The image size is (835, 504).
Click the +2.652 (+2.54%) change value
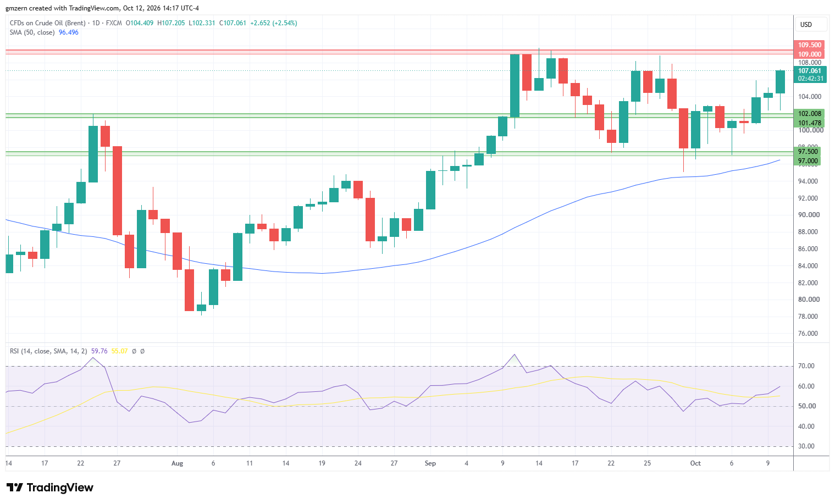coord(274,23)
